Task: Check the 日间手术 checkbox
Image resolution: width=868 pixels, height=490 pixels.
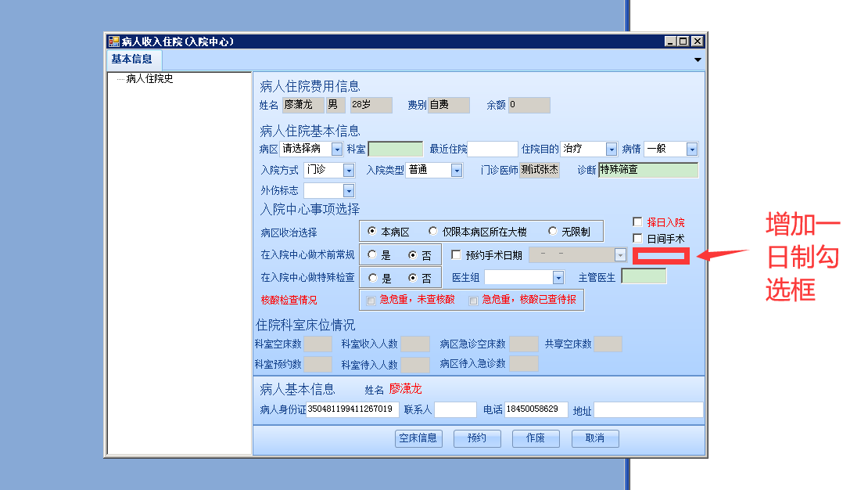Action: tap(638, 239)
